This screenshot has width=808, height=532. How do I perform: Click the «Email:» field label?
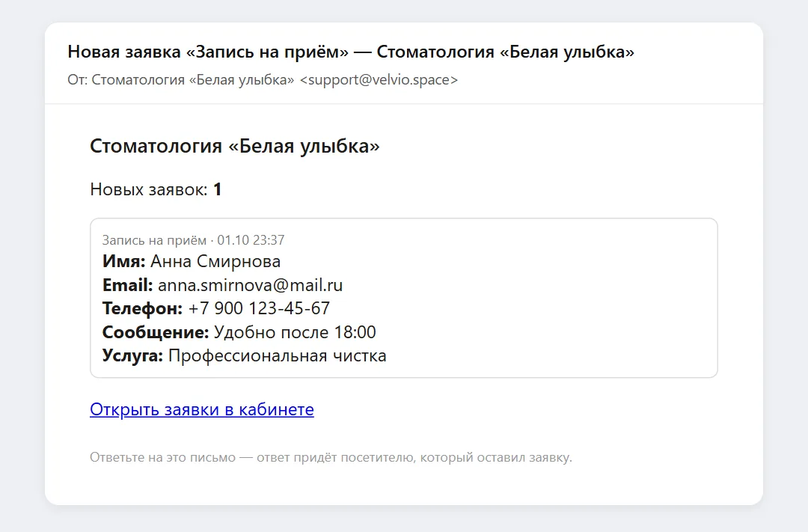(127, 285)
